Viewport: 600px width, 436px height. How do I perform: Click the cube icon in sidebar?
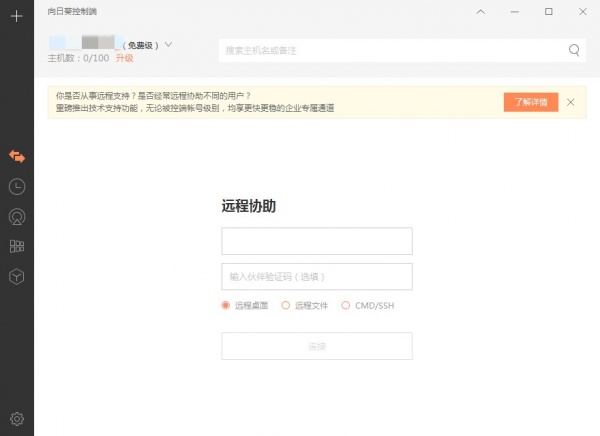point(16,276)
